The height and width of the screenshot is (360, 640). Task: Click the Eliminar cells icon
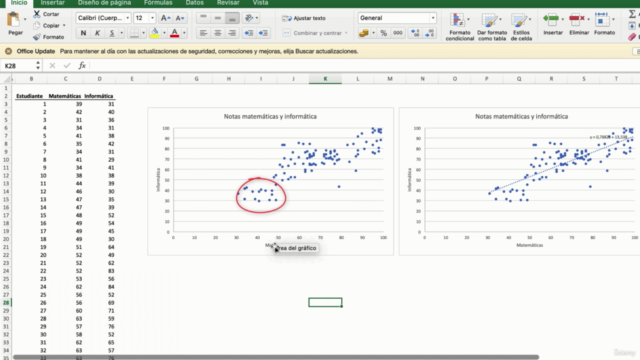click(577, 19)
